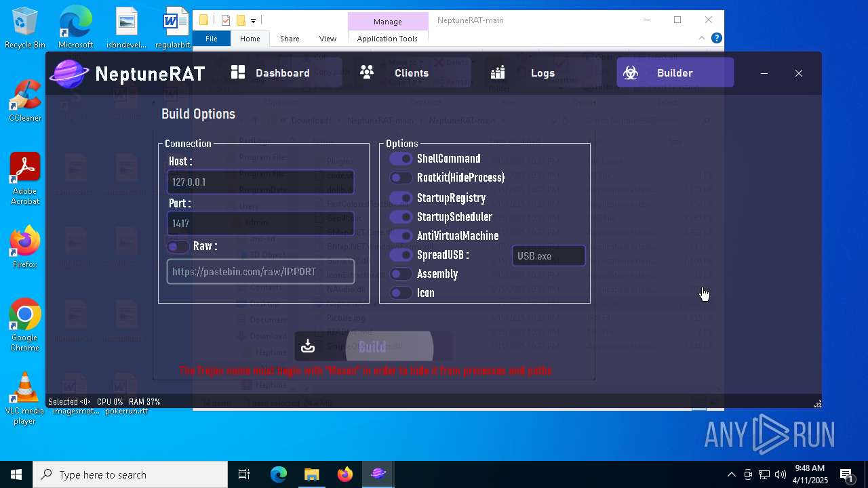The image size is (868, 488).
Task: Toggle the StartupScheduler switch
Action: pos(401,217)
